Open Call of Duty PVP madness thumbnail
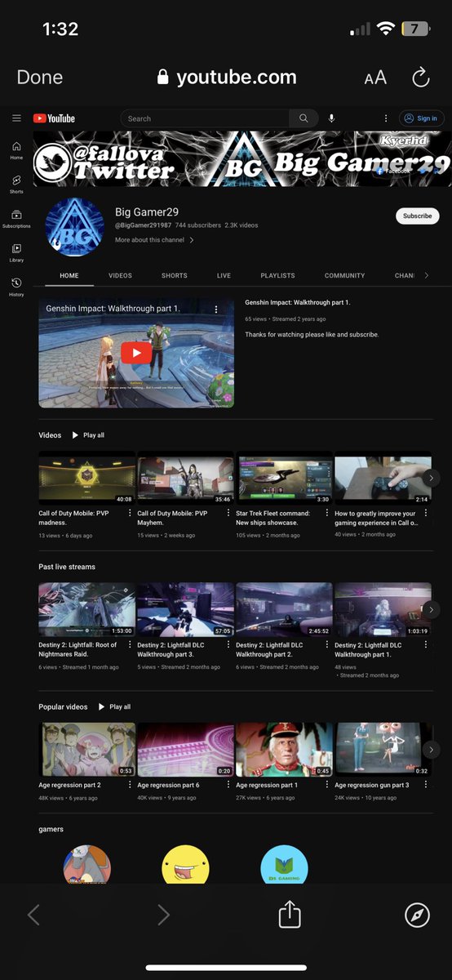This screenshot has height=980, width=452. 86,478
